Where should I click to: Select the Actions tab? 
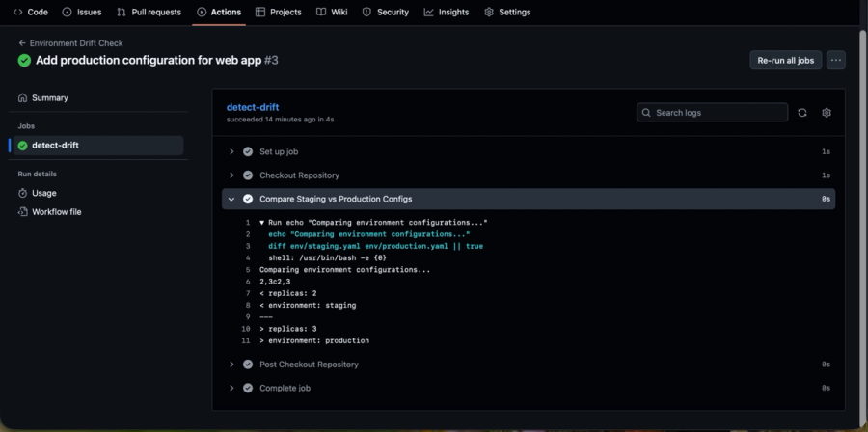click(x=219, y=12)
